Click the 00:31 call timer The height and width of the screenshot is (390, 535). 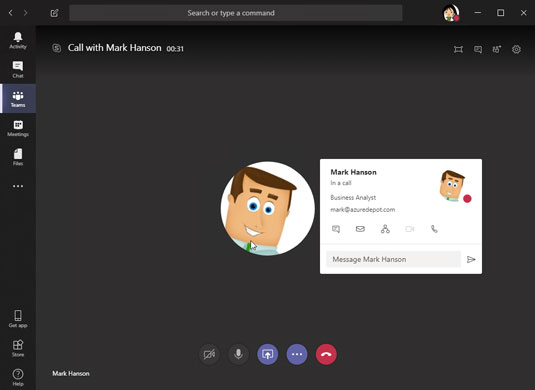pyautogui.click(x=175, y=49)
